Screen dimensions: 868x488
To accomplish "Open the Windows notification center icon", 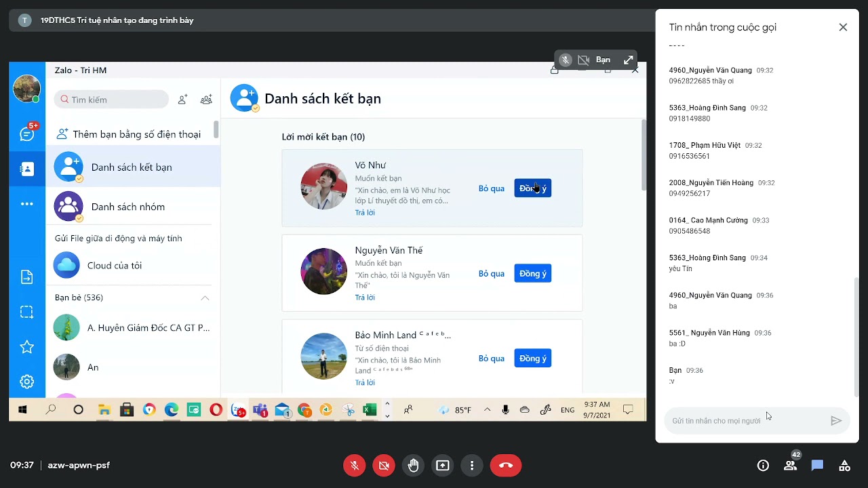I will pyautogui.click(x=628, y=410).
